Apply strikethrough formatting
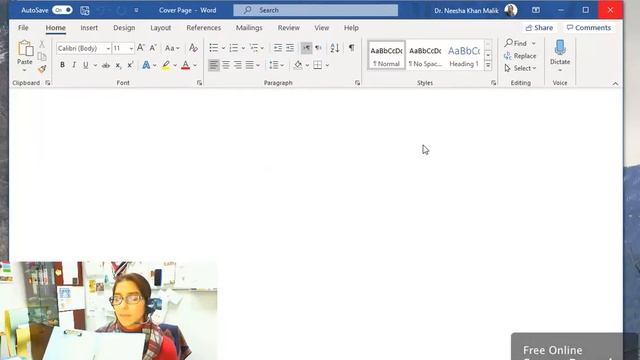Screen dimensions: 640x360 (x=106, y=65)
